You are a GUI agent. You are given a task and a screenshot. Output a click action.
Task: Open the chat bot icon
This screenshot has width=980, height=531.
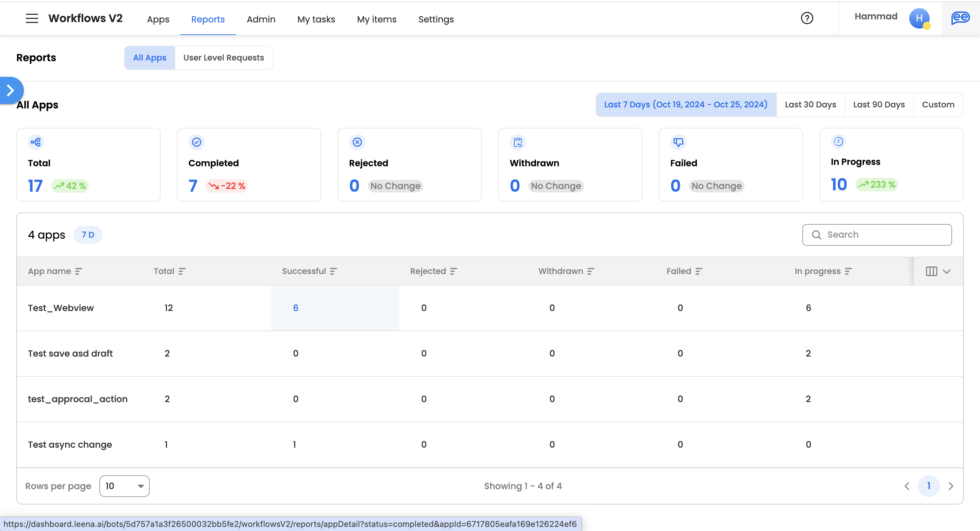960,18
